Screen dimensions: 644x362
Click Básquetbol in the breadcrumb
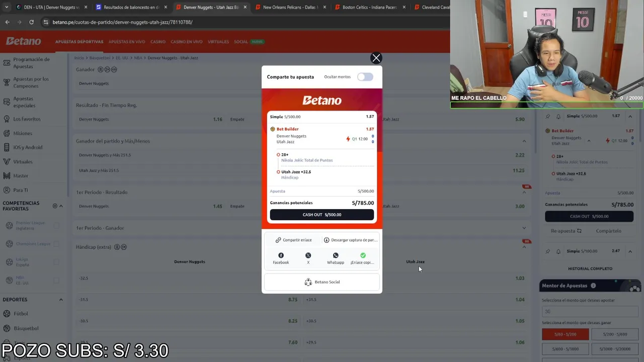[x=101, y=58]
